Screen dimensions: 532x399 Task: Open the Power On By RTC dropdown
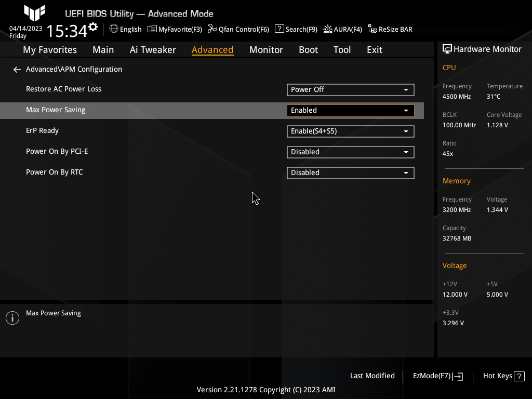(x=351, y=172)
